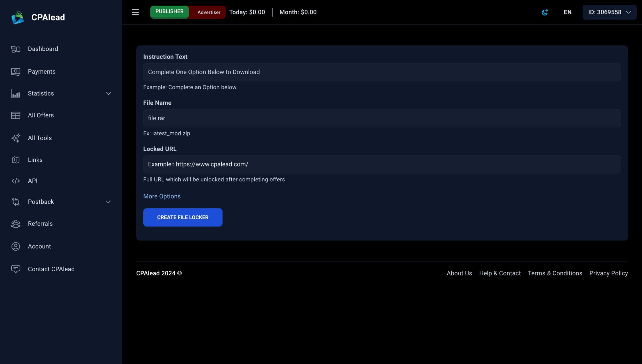Select the EN language menu
The image size is (642, 364).
coord(567,12)
